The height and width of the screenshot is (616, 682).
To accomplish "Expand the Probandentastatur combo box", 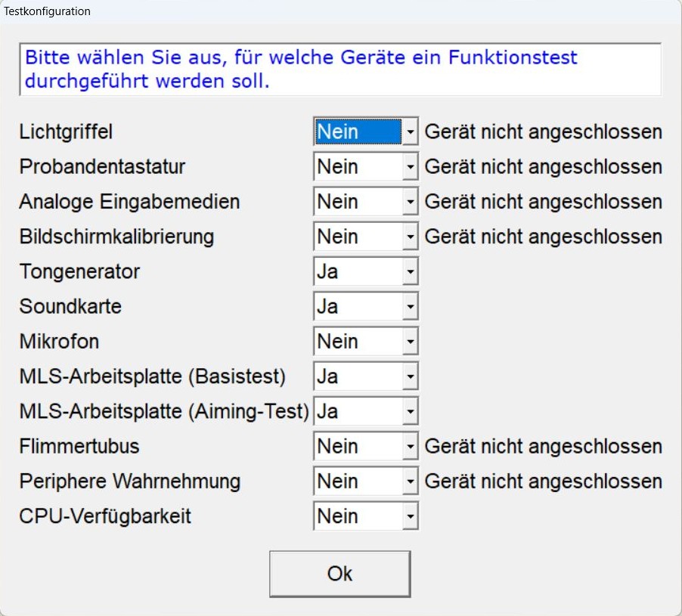I will [410, 167].
